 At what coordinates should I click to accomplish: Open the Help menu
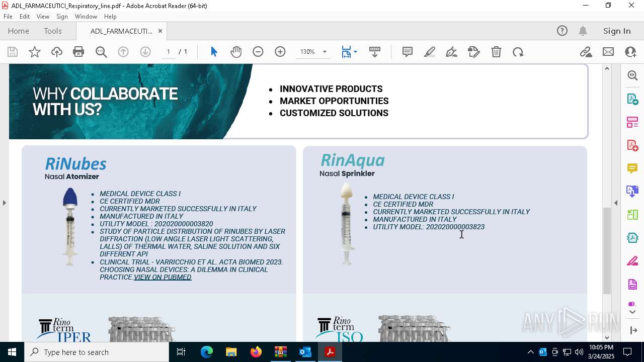click(110, 17)
